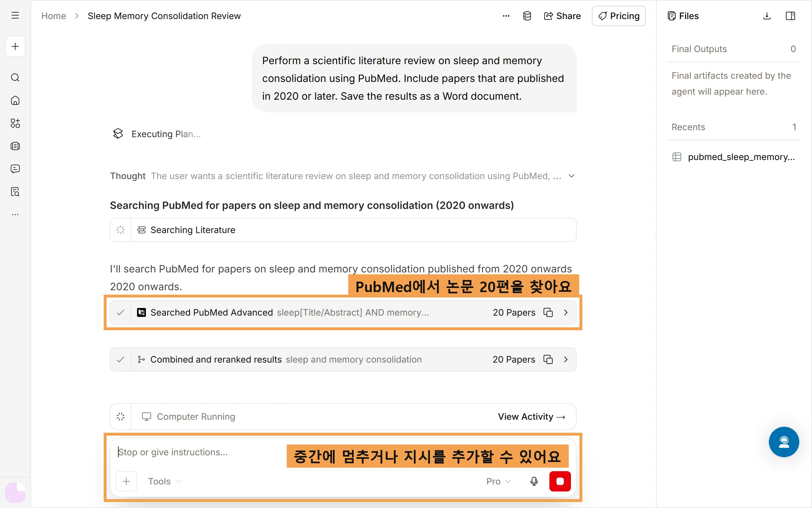Image resolution: width=812 pixels, height=508 pixels.
Task: Download files from the Files panel
Action: [767, 16]
